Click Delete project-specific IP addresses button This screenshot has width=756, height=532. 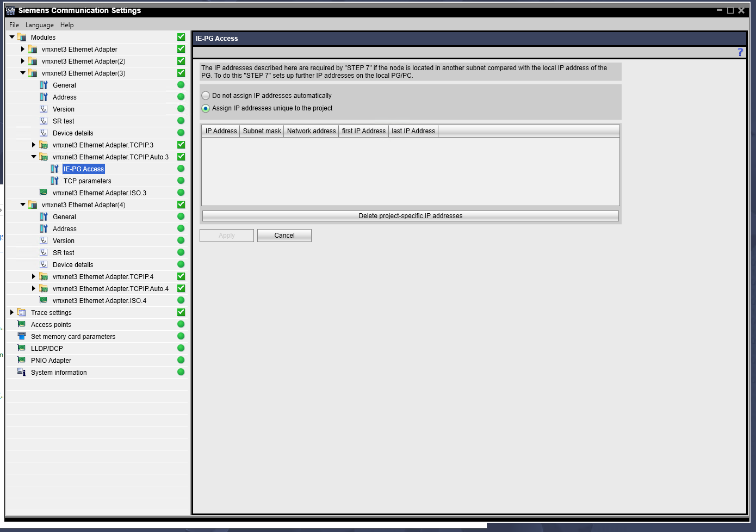[x=410, y=216]
